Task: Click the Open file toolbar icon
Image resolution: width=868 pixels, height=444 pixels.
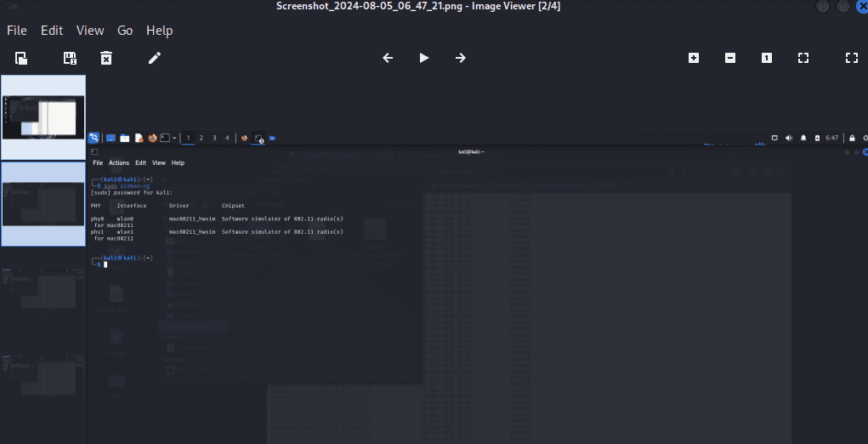Action: (x=22, y=58)
